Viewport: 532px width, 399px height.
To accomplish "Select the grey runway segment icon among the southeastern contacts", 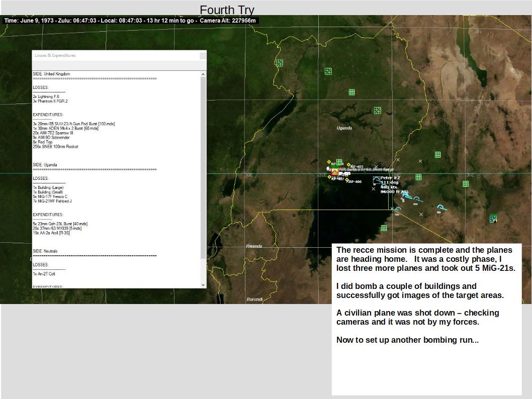I will 414,204.
